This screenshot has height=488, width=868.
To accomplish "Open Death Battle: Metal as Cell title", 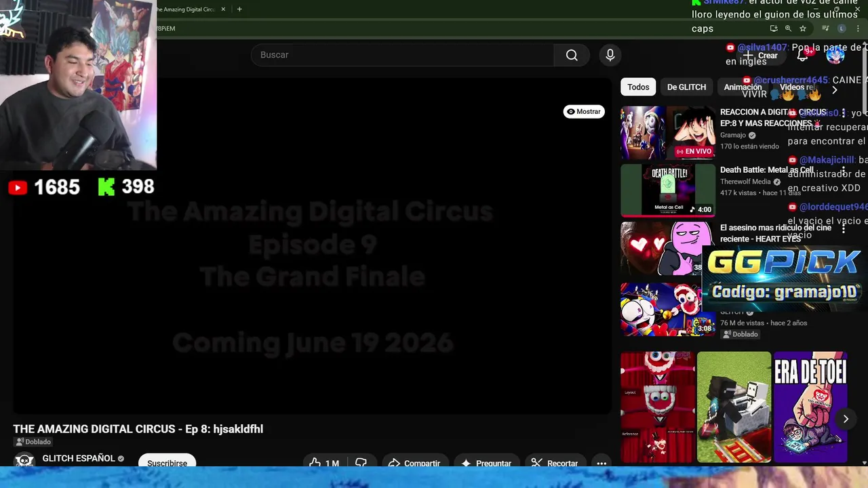I will tap(766, 170).
